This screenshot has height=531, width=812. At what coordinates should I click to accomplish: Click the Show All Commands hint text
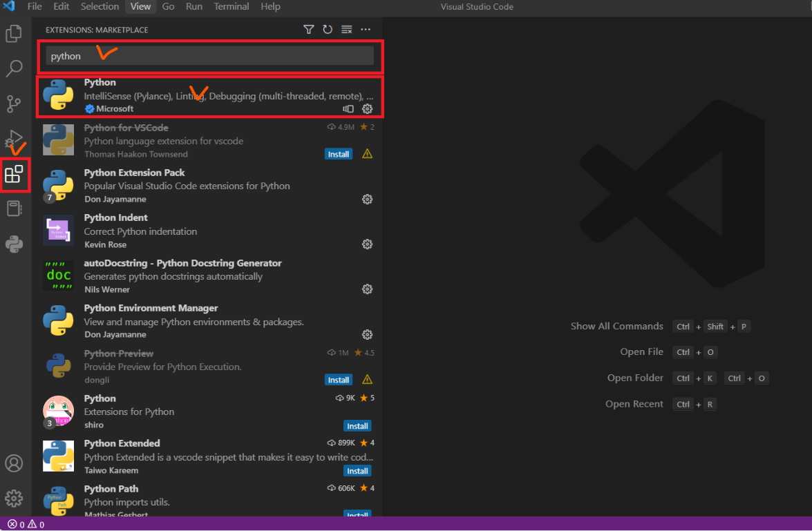click(616, 326)
